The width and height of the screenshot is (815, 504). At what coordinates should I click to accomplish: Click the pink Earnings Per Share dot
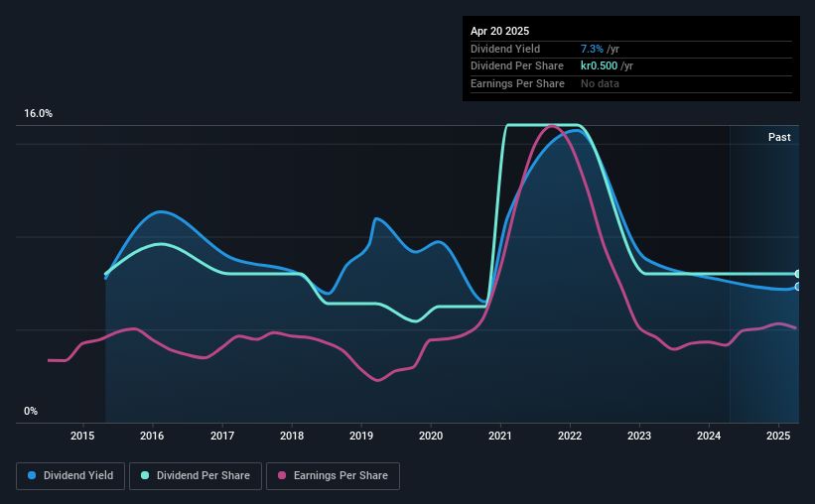282,475
